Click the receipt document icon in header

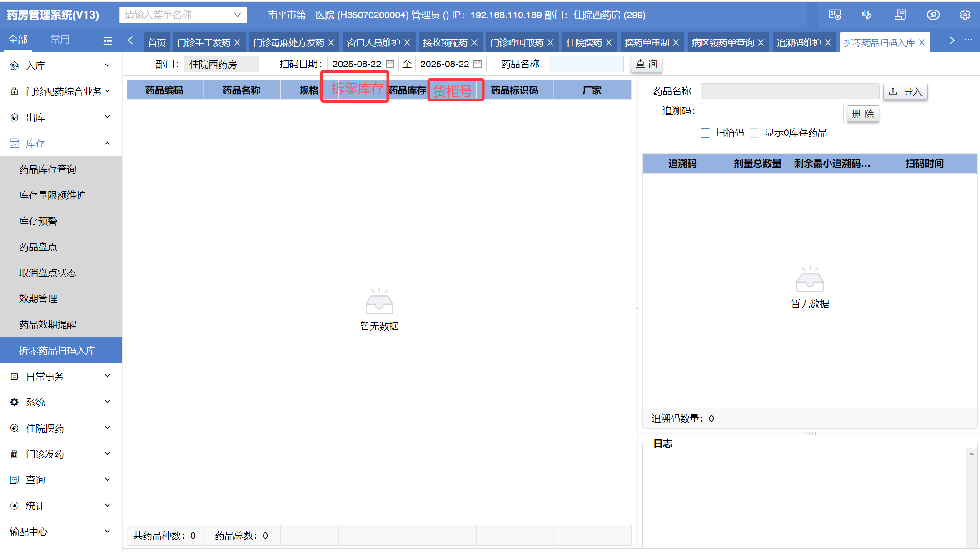pyautogui.click(x=900, y=15)
